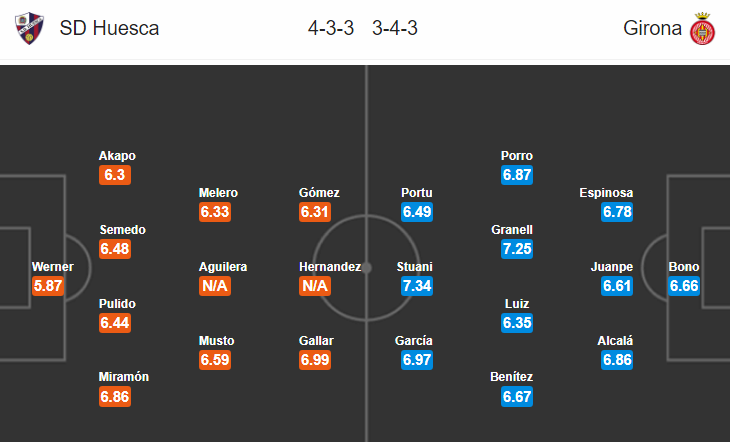This screenshot has width=730, height=442.
Task: Select Stuani's 7.34 rating badge
Action: point(417,286)
